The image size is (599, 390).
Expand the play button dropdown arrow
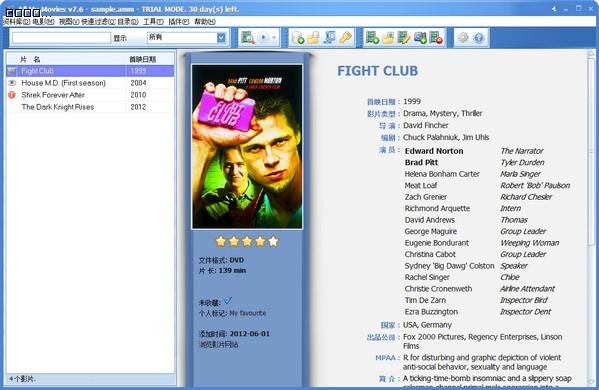274,37
